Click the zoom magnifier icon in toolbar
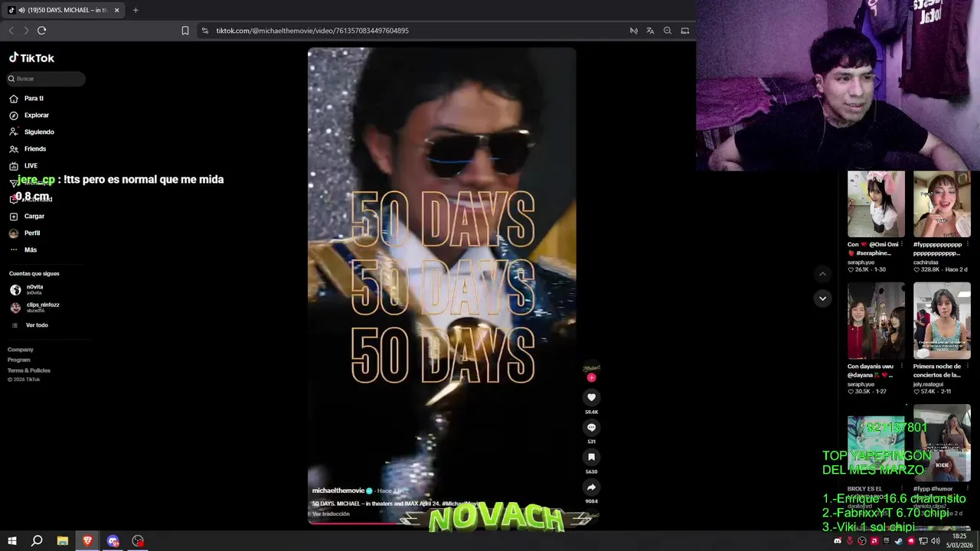The image size is (980, 551). 668,31
